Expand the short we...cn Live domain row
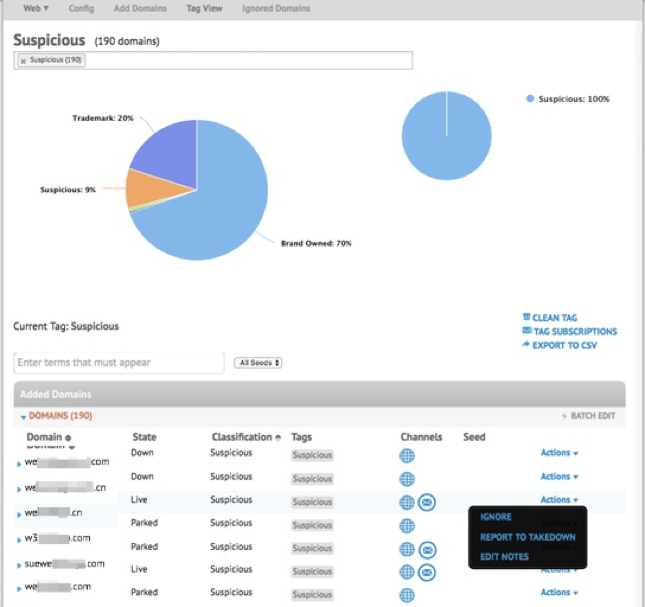645x607 pixels. pyautogui.click(x=19, y=514)
